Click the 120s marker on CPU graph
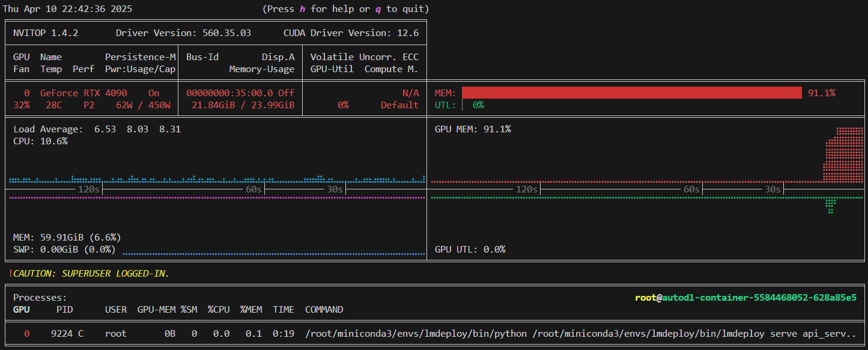The width and height of the screenshot is (868, 350). pos(88,189)
